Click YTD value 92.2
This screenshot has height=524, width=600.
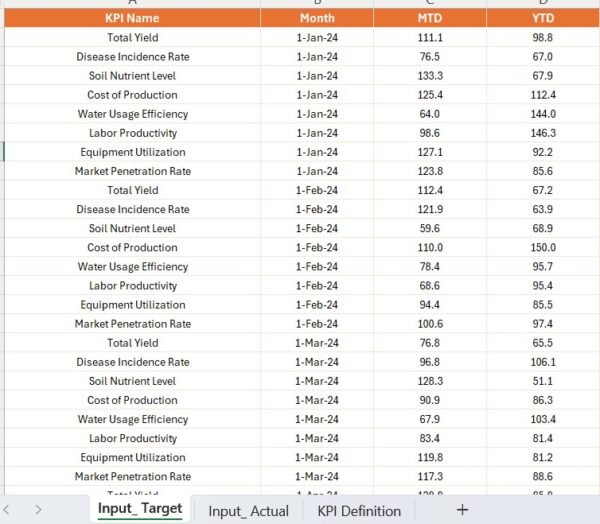(x=543, y=152)
